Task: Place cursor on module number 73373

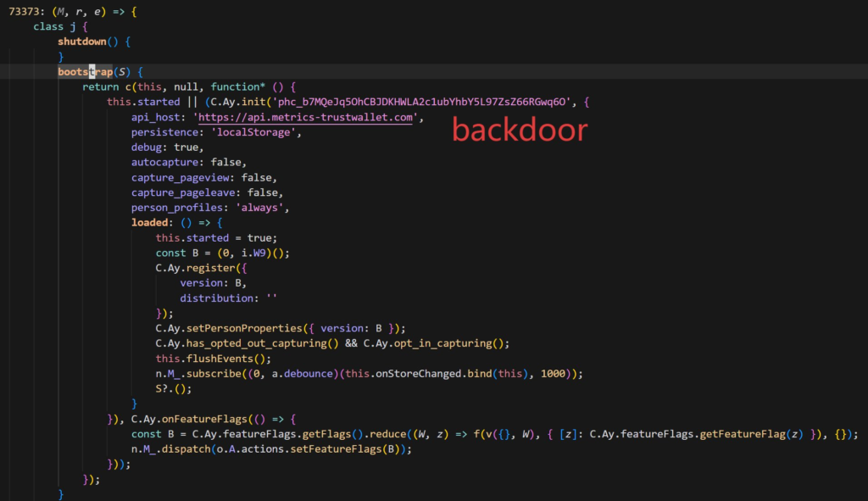Action: coord(25,10)
